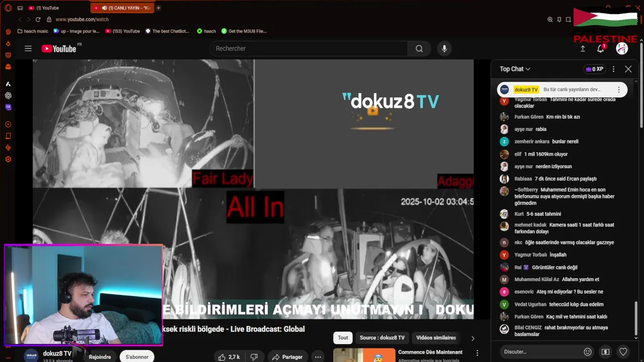This screenshot has height=362, width=644.
Task: Dislike the video
Action: 254,357
